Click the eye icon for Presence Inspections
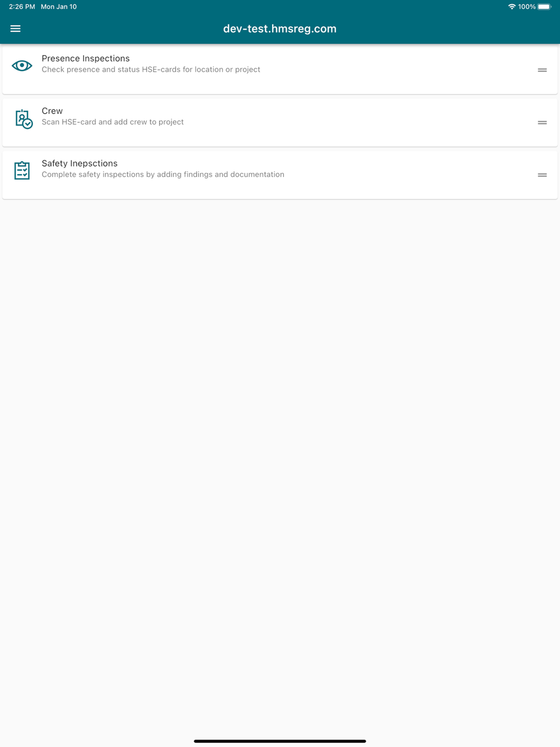This screenshot has width=560, height=747. [x=22, y=66]
